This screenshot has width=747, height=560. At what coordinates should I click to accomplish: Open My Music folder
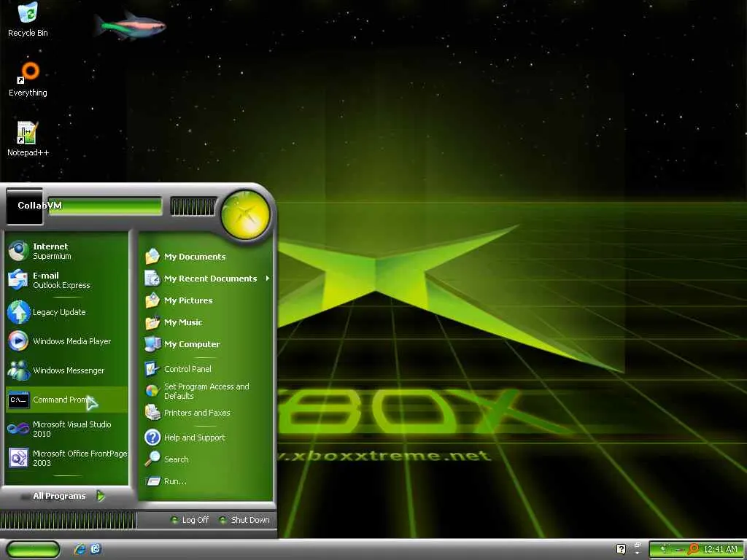click(x=206, y=322)
